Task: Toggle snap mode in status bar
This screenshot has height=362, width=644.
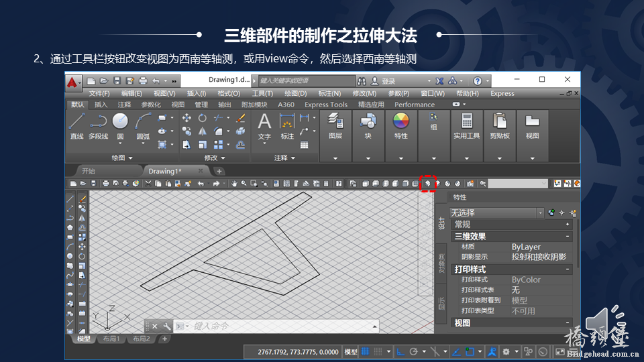Action: click(x=378, y=352)
